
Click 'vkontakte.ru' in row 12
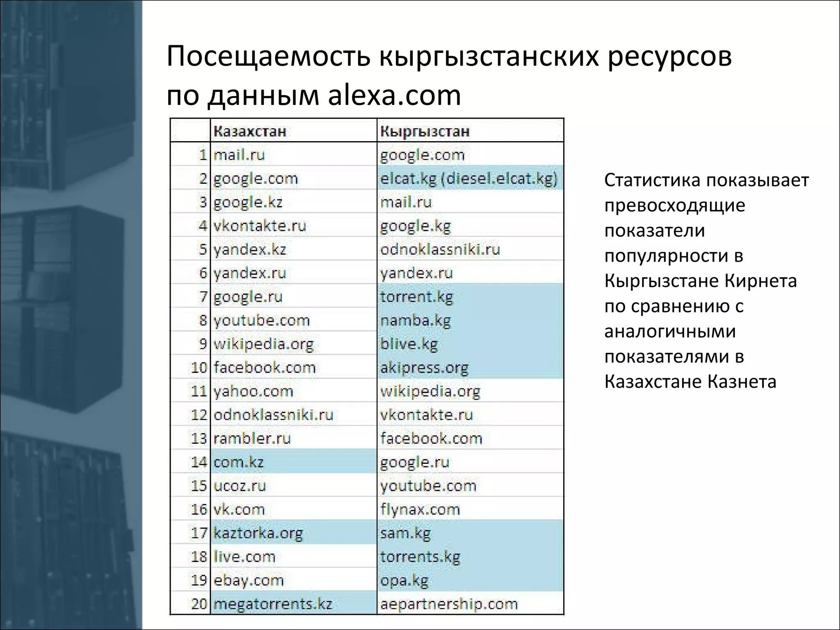pyautogui.click(x=470, y=414)
